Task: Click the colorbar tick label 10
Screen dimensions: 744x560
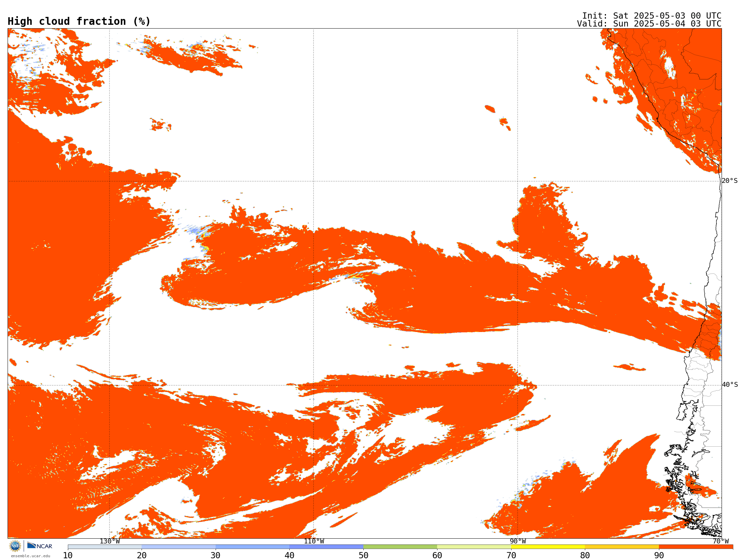Action: [68, 556]
